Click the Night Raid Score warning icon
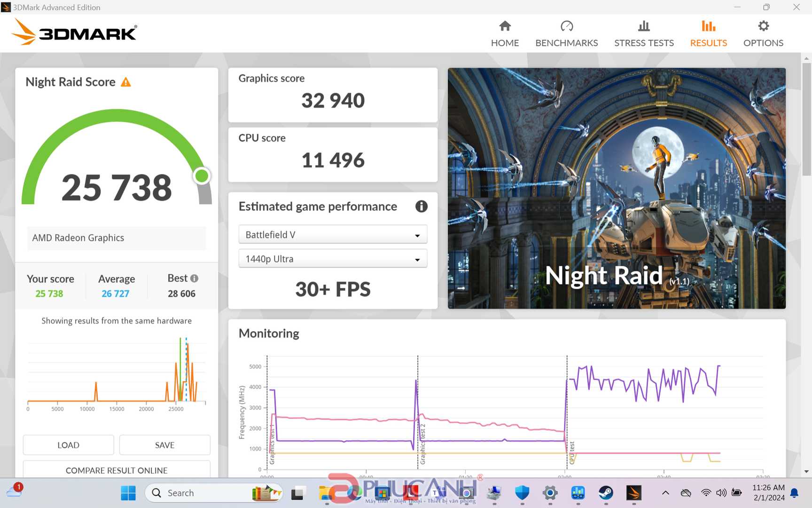Screen dimensions: 812x508 point(125,82)
